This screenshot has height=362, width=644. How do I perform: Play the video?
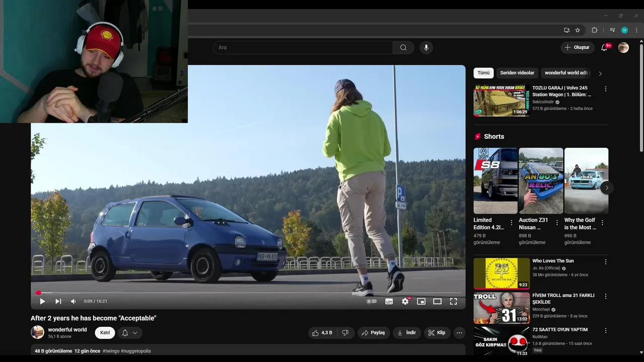click(42, 301)
